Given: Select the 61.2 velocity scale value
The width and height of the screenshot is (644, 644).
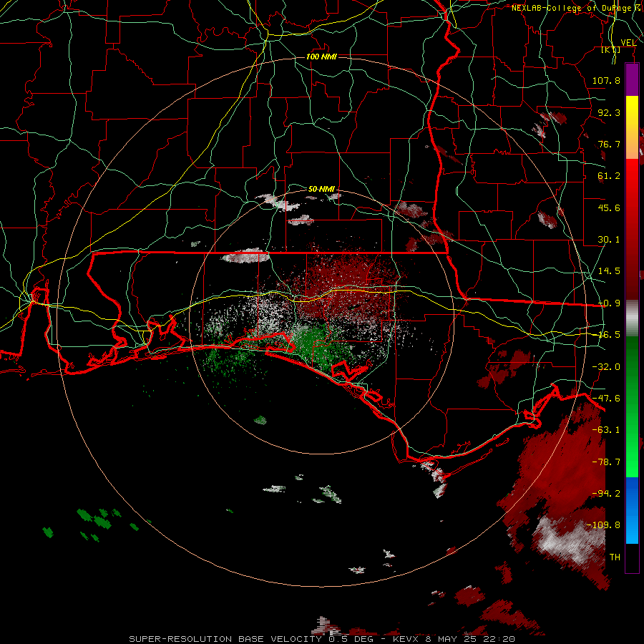Looking at the screenshot, I should click(x=609, y=176).
